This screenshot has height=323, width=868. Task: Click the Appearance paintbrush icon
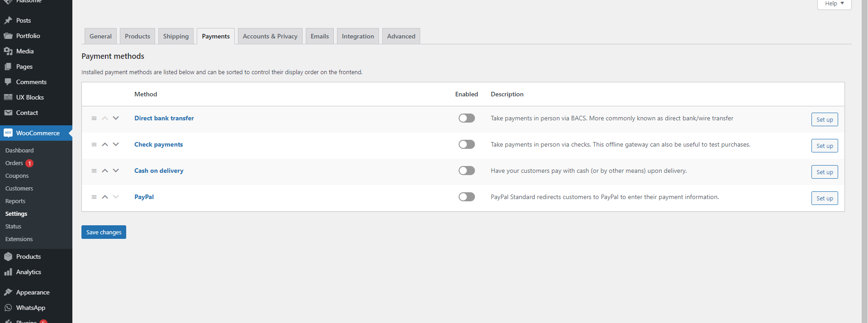coord(8,292)
